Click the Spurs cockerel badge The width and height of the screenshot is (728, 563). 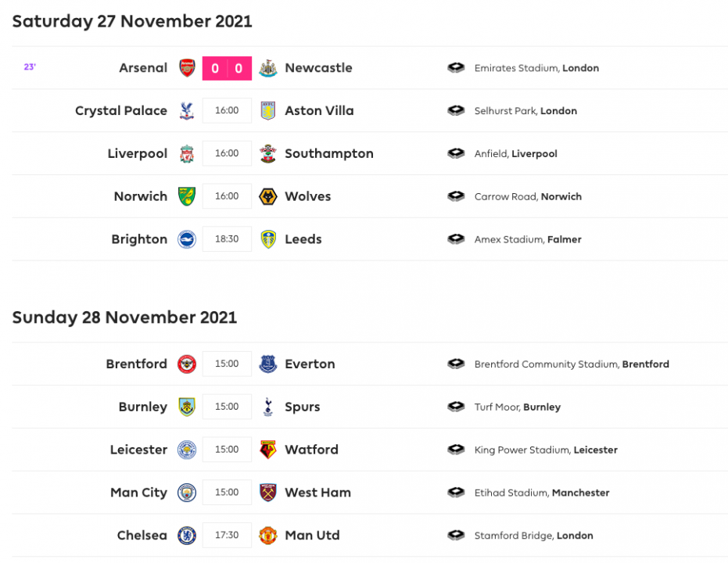coord(268,407)
